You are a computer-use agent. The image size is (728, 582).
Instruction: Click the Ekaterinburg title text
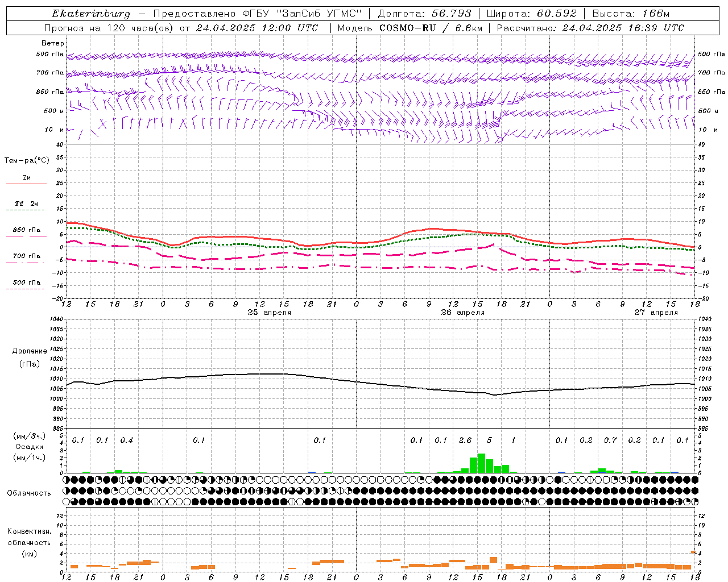click(x=91, y=14)
